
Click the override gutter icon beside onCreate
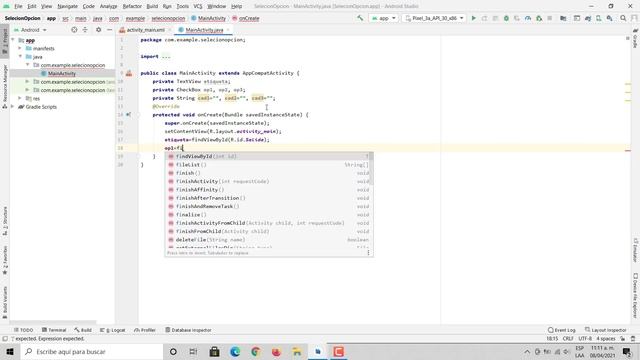(129, 115)
